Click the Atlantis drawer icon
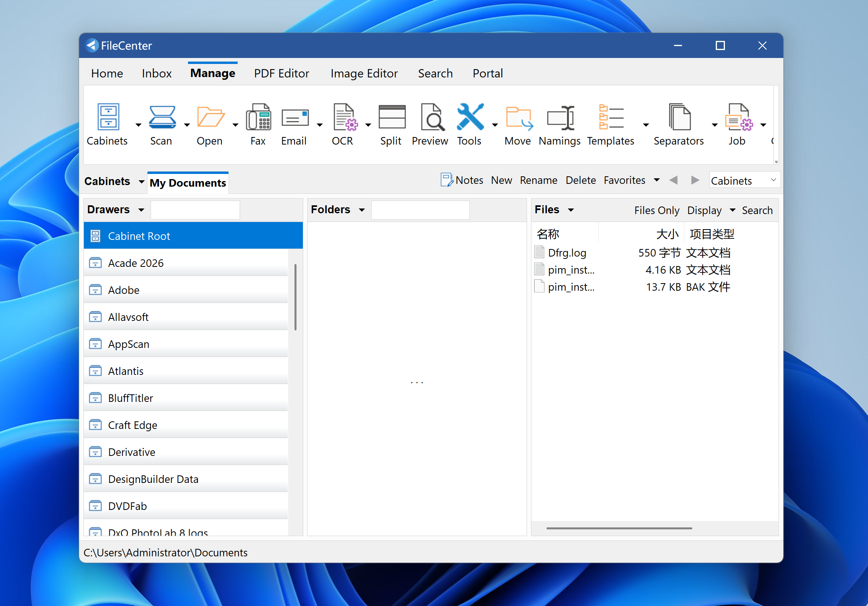Image resolution: width=868 pixels, height=606 pixels. 95,371
